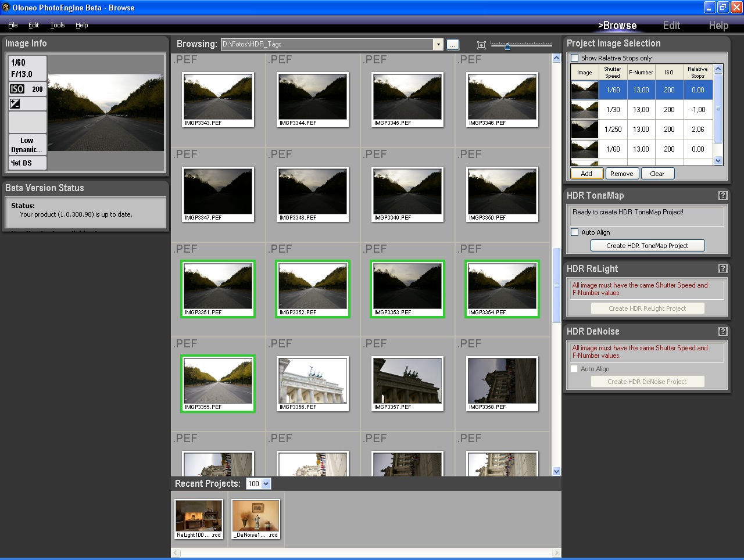Open the Tools menu
The height and width of the screenshot is (560, 744).
pyautogui.click(x=56, y=25)
